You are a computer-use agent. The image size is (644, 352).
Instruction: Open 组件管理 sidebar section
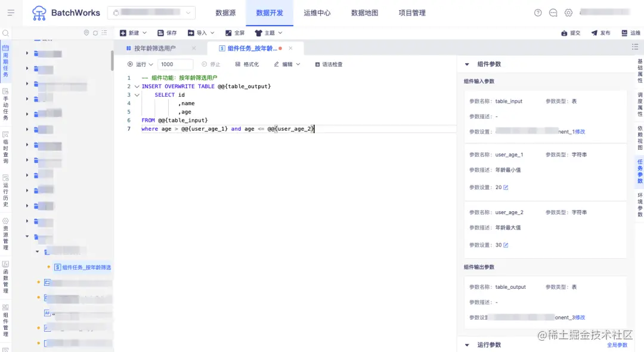tap(6, 320)
